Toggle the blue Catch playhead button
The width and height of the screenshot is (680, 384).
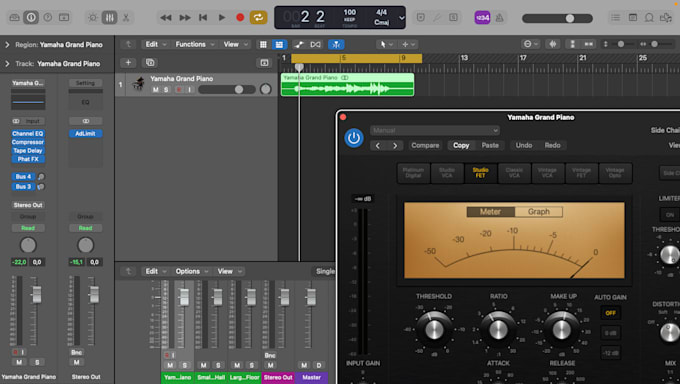coord(336,45)
